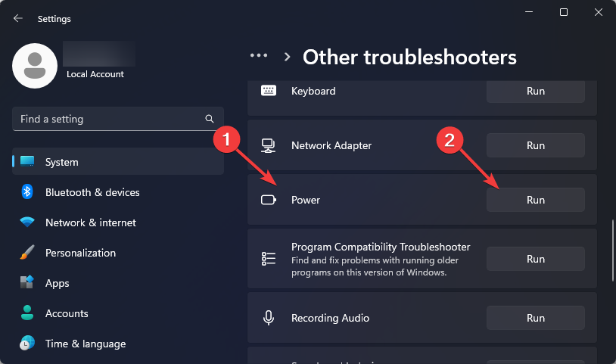The height and width of the screenshot is (364, 616).
Task: Go to Network & internet settings
Action: click(x=118, y=222)
